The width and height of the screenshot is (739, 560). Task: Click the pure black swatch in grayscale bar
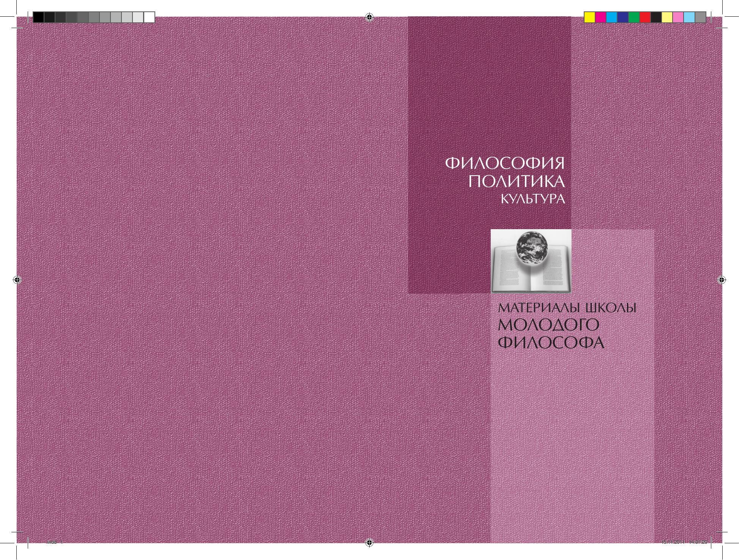(x=38, y=17)
